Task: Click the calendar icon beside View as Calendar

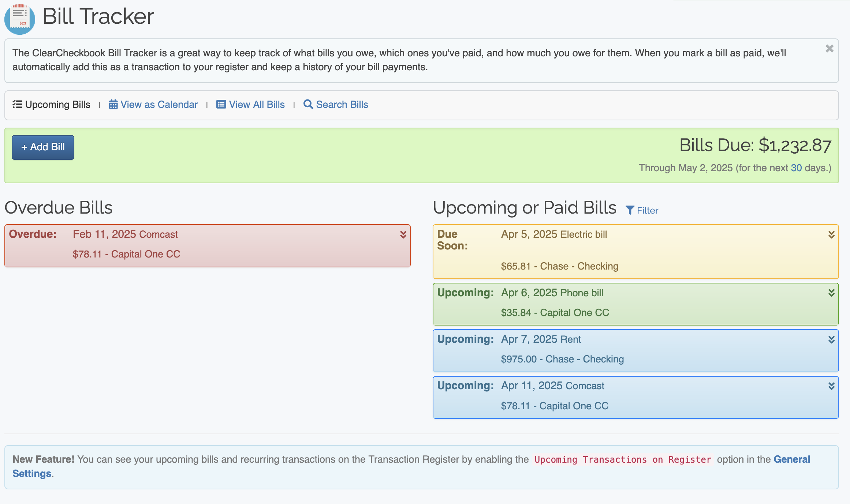Action: [113, 105]
